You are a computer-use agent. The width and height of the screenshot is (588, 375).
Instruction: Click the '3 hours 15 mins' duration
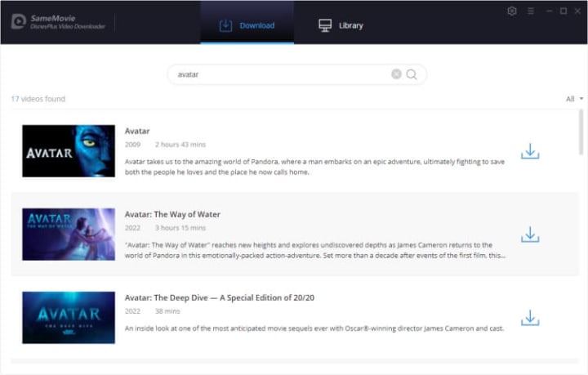(x=180, y=228)
